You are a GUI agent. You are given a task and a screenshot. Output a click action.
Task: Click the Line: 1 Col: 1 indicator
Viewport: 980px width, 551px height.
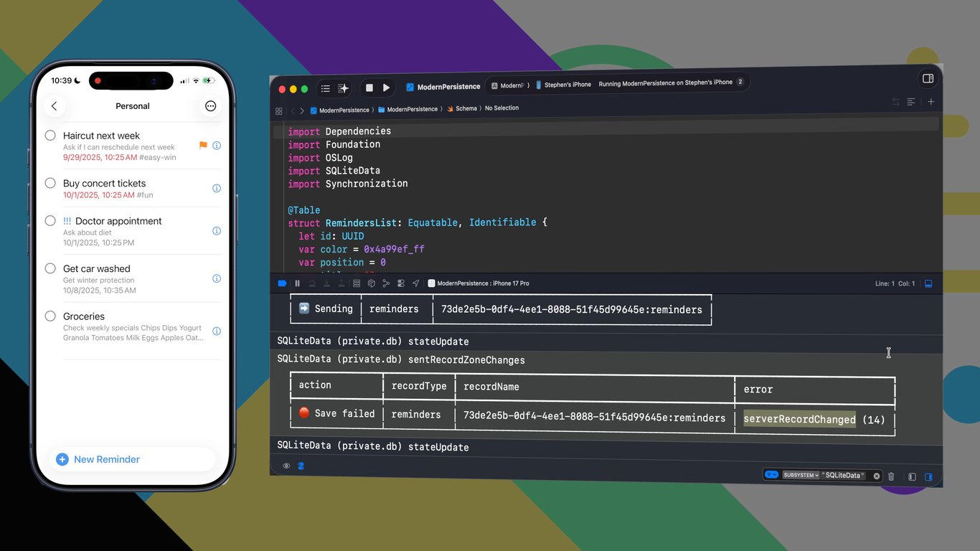pyautogui.click(x=895, y=284)
